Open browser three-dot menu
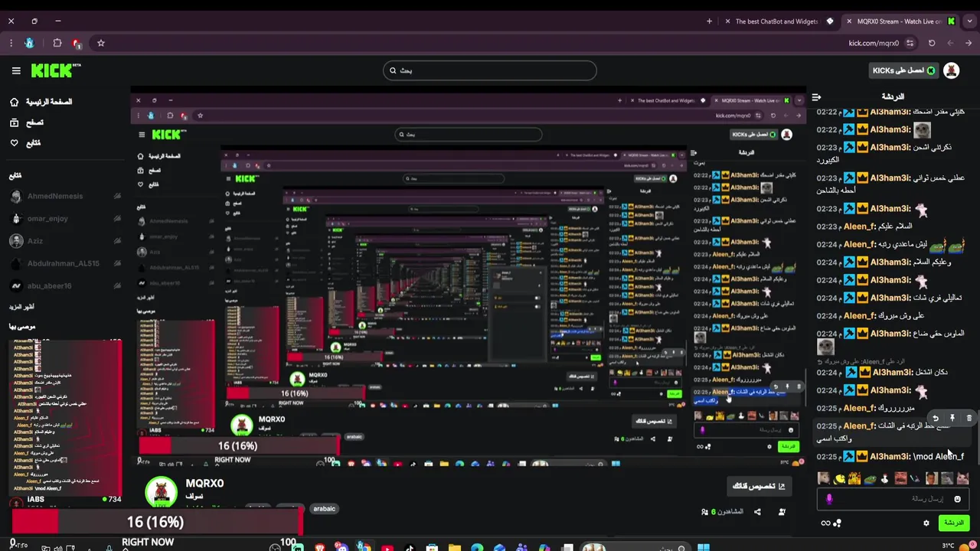Viewport: 980px width, 551px height. point(11,44)
